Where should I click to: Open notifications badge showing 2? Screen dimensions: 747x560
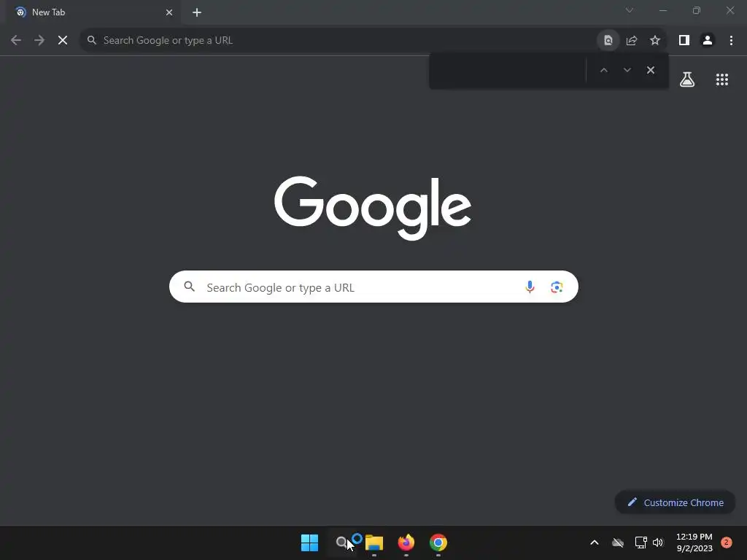click(x=726, y=542)
